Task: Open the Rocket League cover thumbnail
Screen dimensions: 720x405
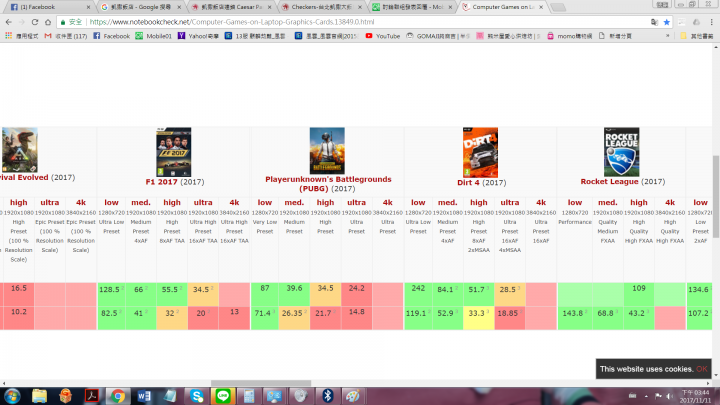Action: pos(621,152)
